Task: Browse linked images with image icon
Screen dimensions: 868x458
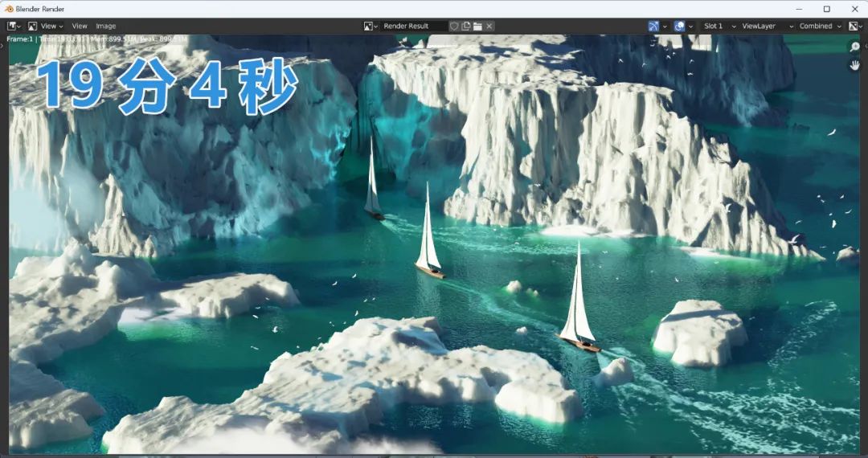Action: coord(371,26)
